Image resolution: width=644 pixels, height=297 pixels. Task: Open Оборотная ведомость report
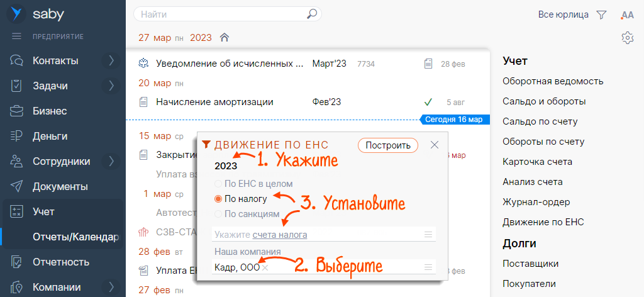(553, 81)
